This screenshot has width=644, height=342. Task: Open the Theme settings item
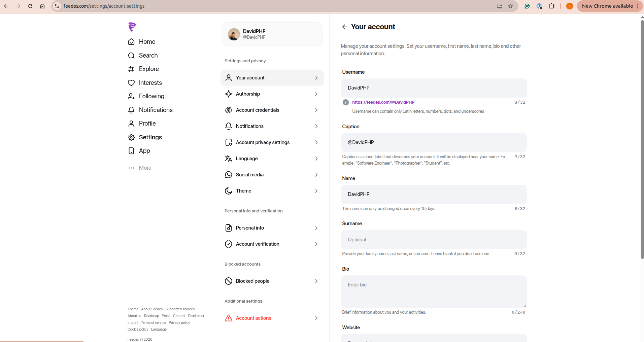pyautogui.click(x=272, y=191)
